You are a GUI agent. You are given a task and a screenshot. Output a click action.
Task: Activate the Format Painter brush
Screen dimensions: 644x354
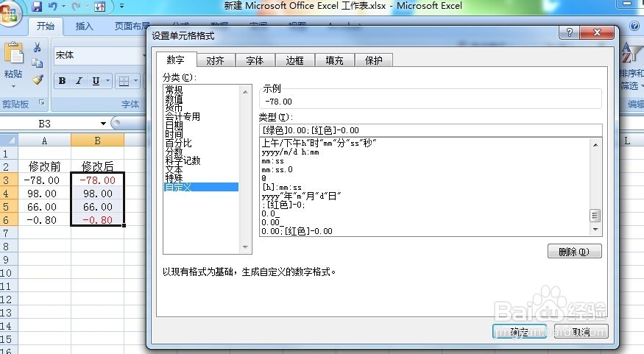pyautogui.click(x=38, y=79)
